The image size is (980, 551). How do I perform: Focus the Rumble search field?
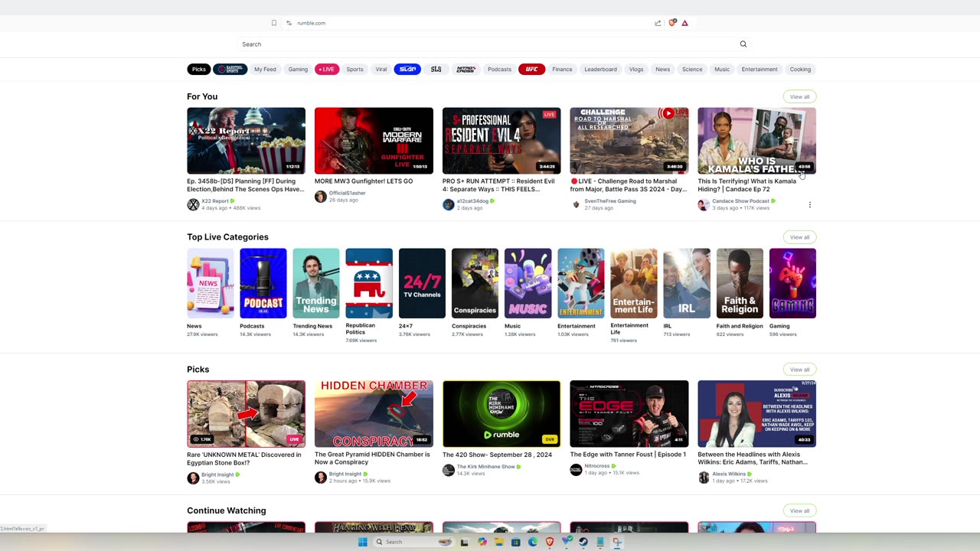click(x=490, y=44)
